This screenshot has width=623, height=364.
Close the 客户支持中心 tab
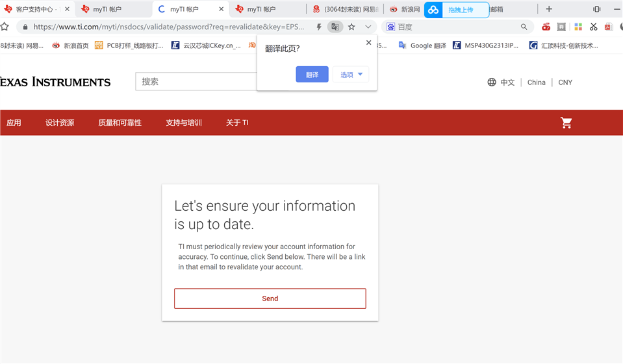(67, 8)
